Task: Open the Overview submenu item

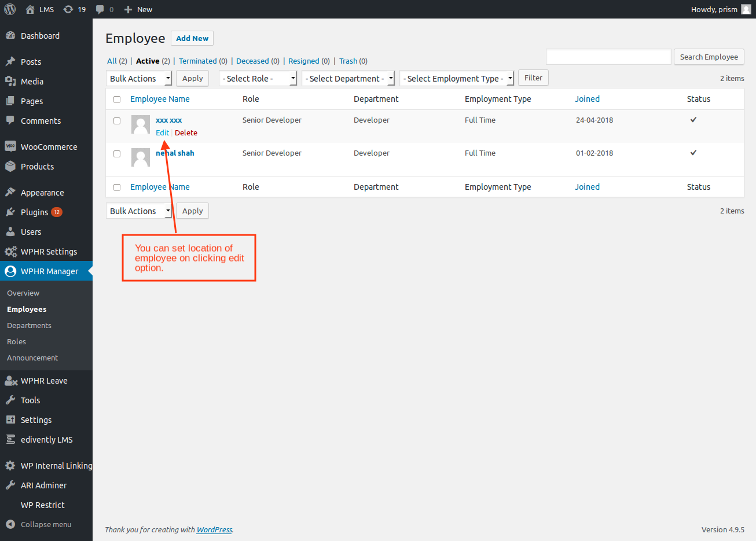Action: click(x=23, y=293)
